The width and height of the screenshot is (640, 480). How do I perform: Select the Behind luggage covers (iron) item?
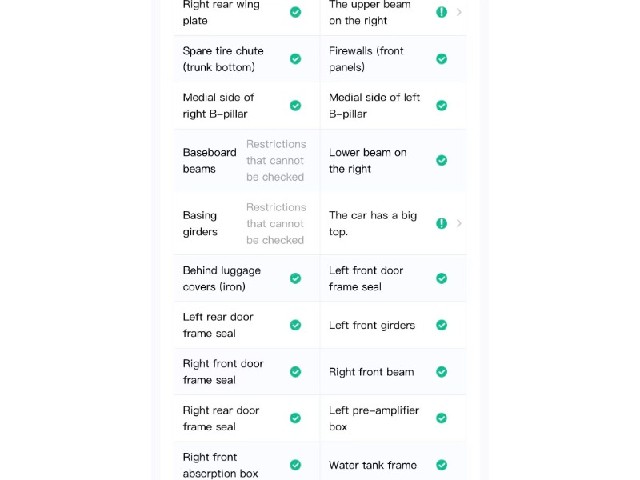click(222, 278)
